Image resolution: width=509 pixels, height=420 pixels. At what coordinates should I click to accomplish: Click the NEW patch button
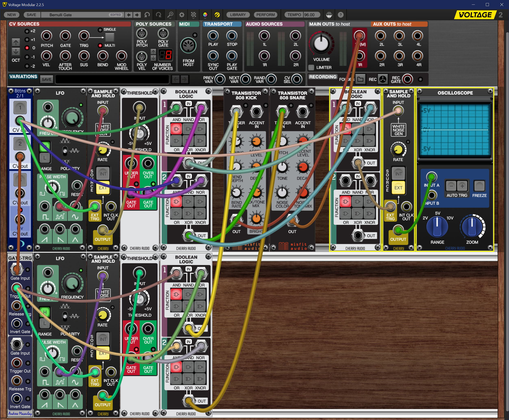pos(12,15)
